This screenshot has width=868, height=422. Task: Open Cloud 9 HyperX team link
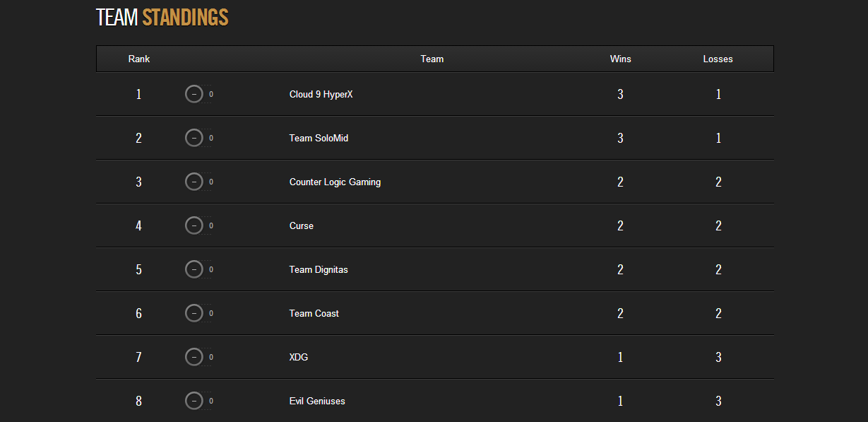(x=321, y=94)
